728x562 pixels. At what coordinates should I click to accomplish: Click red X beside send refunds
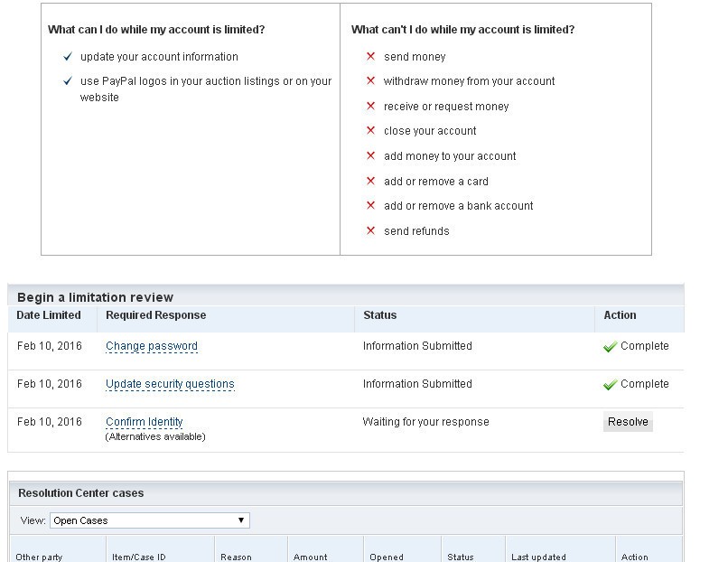point(370,231)
